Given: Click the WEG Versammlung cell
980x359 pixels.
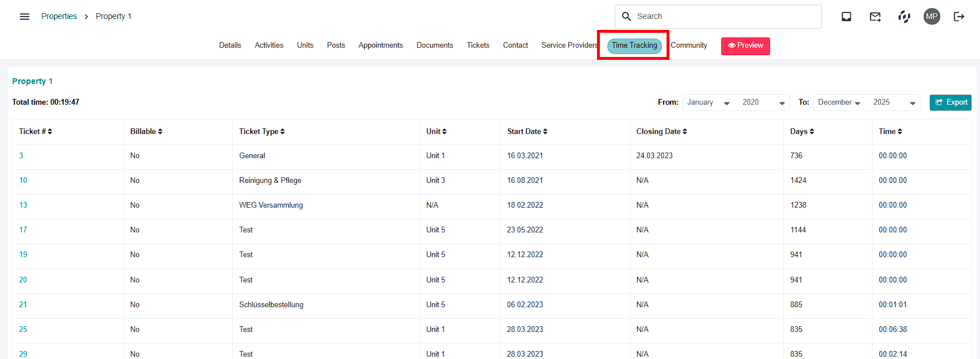Looking at the screenshot, I should 271,205.
